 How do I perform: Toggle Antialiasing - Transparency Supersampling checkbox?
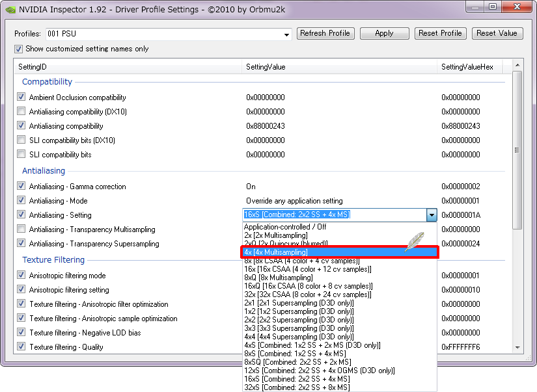(21, 243)
